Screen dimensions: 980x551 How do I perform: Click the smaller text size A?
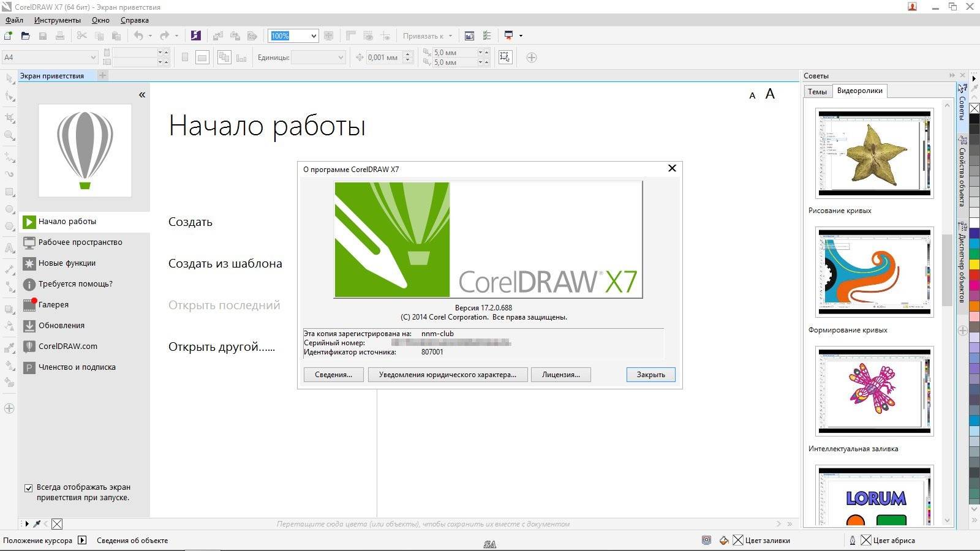(x=752, y=96)
